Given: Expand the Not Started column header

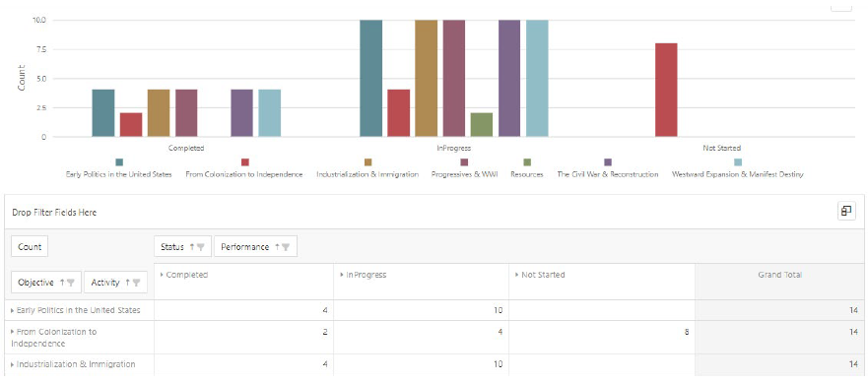Looking at the screenshot, I should (x=517, y=275).
